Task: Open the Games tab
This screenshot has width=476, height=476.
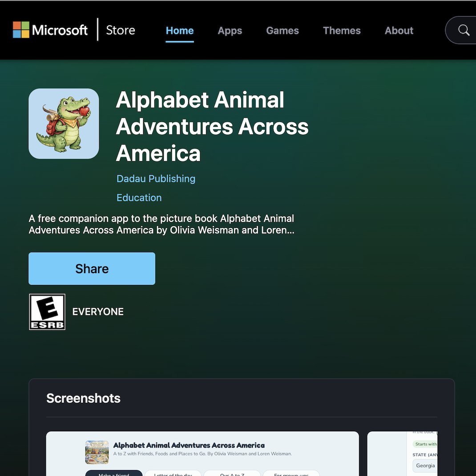Action: click(282, 30)
